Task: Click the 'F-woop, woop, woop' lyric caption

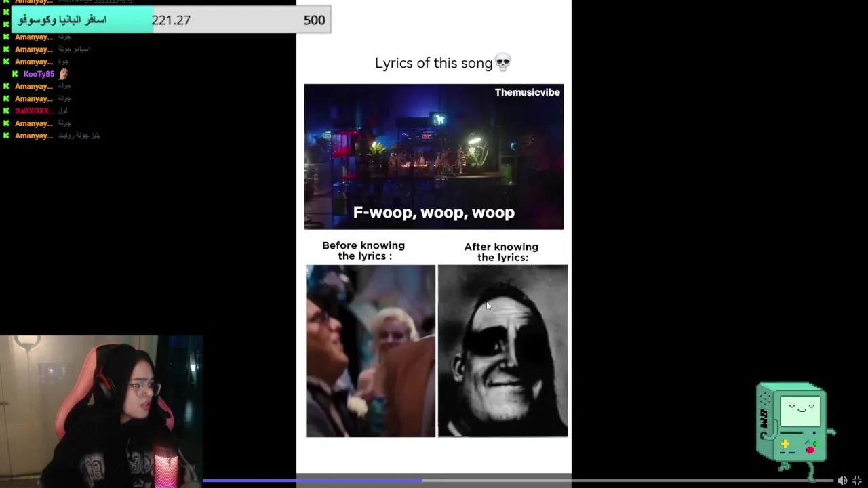Action: [434, 213]
